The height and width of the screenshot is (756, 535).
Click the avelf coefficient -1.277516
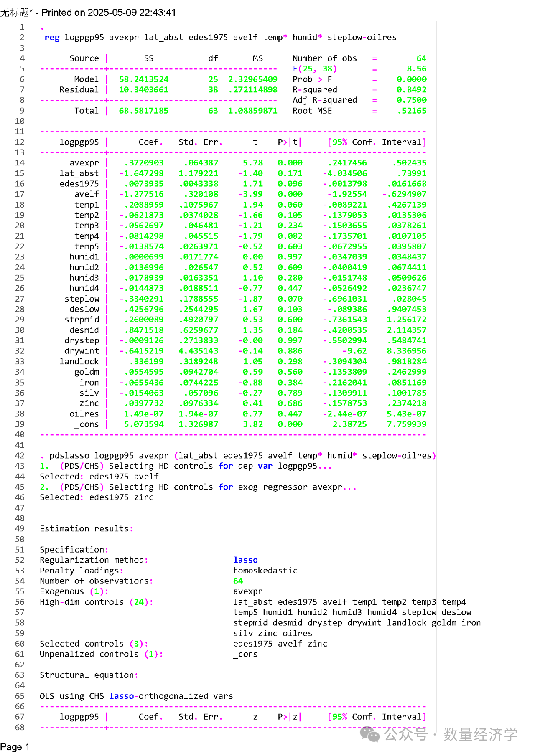[141, 194]
